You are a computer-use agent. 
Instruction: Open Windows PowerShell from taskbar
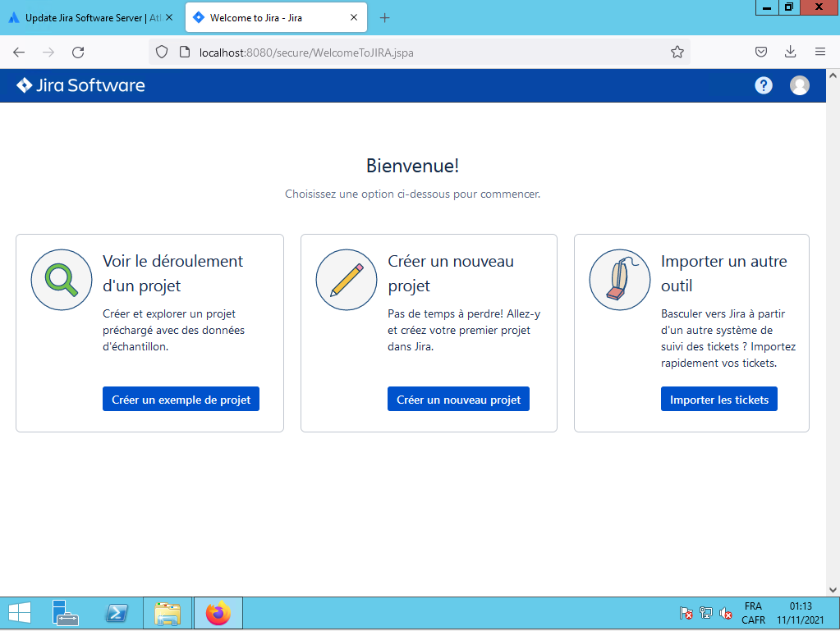pyautogui.click(x=117, y=614)
